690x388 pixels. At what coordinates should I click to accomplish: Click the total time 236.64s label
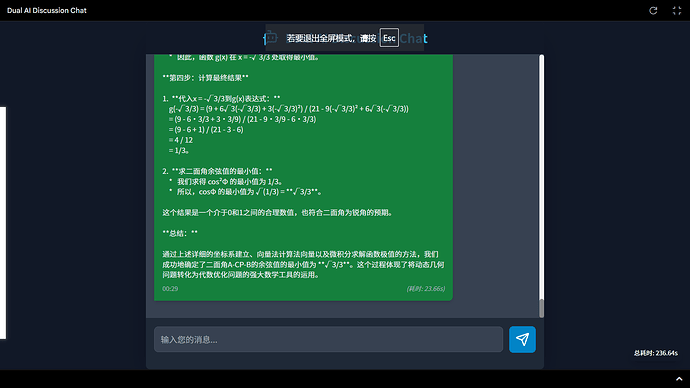[x=656, y=353]
